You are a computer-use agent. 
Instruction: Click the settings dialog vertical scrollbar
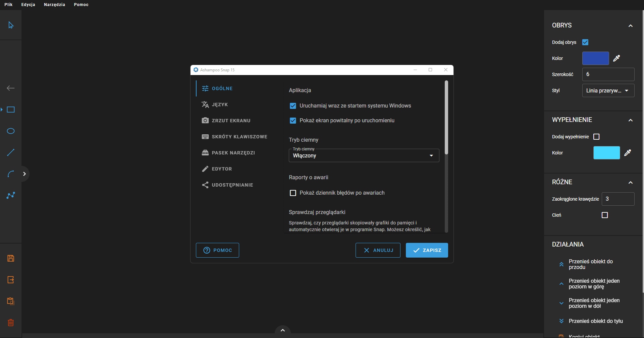[x=446, y=118]
